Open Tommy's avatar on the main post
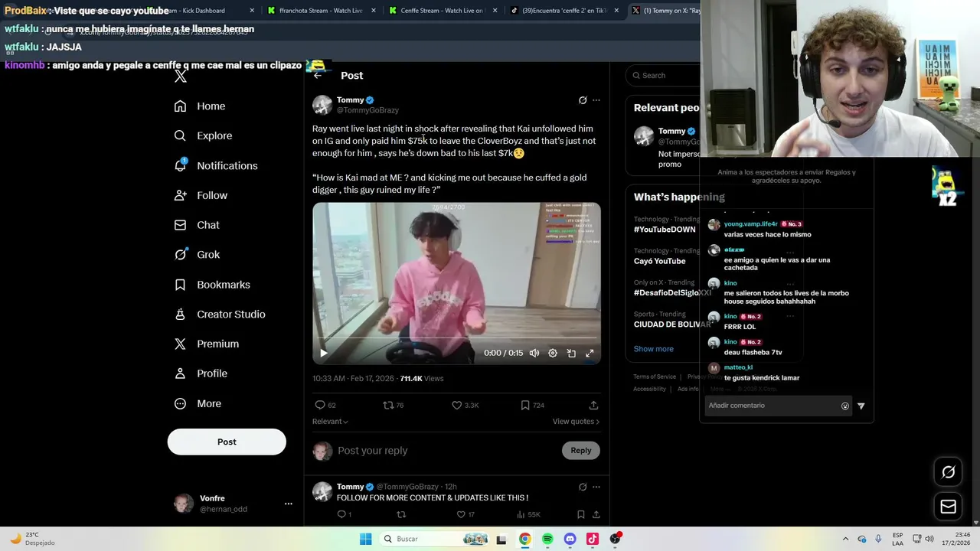The height and width of the screenshot is (551, 980). pyautogui.click(x=322, y=105)
